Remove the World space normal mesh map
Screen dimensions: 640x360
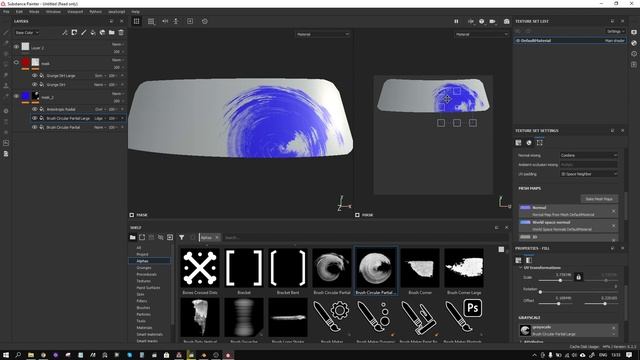pos(613,226)
